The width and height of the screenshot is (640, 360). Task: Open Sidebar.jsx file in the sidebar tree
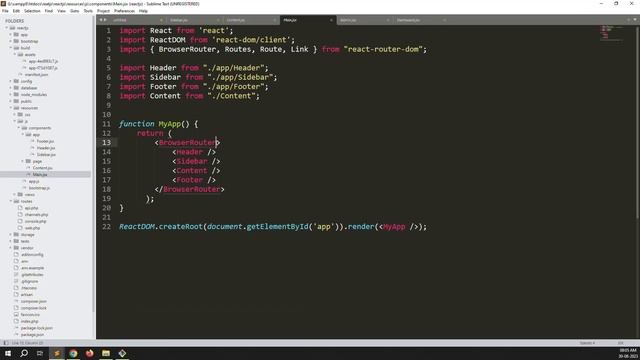[46, 155]
